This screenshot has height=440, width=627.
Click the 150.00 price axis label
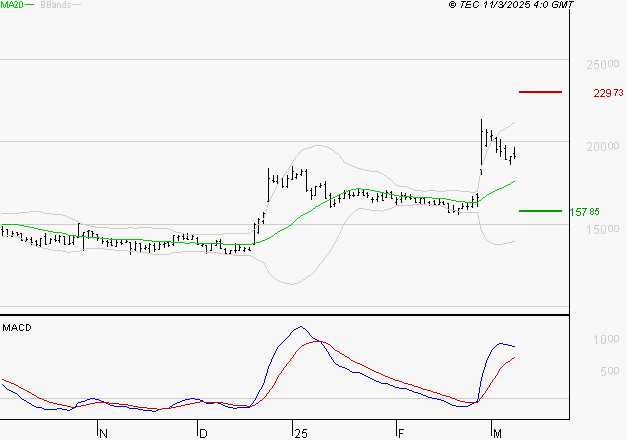click(603, 229)
